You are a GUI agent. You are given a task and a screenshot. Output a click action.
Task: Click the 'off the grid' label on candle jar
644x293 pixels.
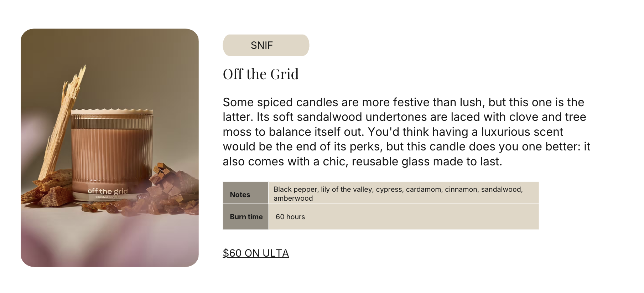click(108, 191)
